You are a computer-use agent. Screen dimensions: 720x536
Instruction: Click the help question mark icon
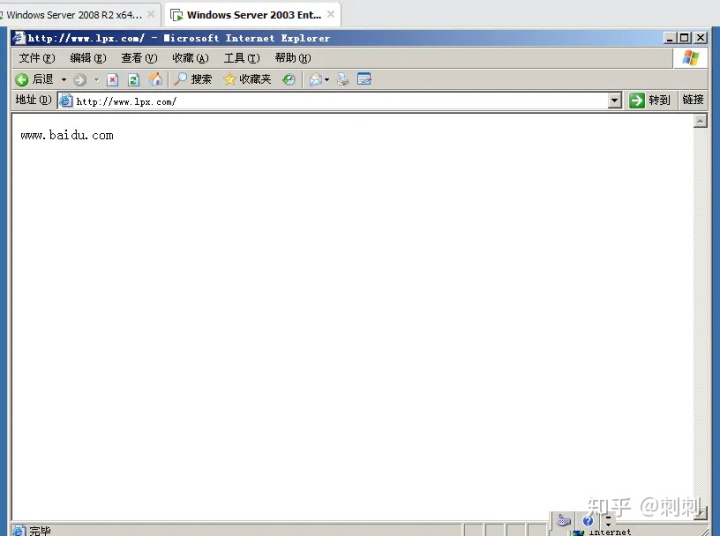coord(588,521)
